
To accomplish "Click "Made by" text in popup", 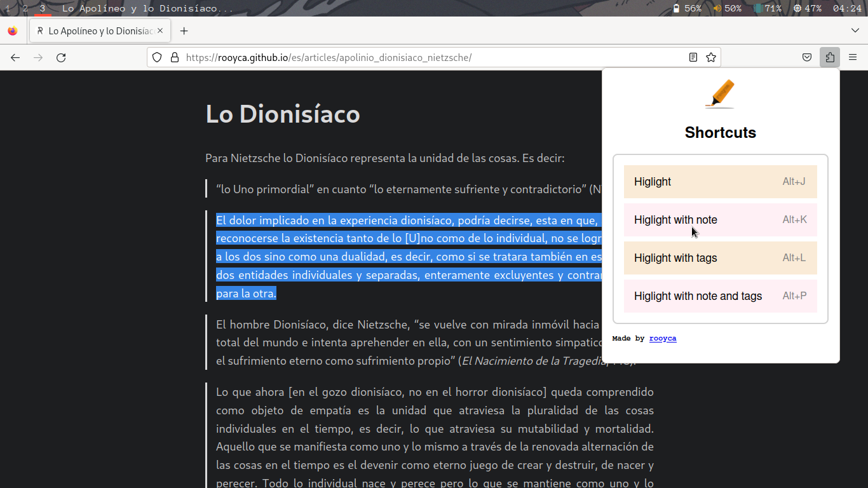I will [x=628, y=339].
